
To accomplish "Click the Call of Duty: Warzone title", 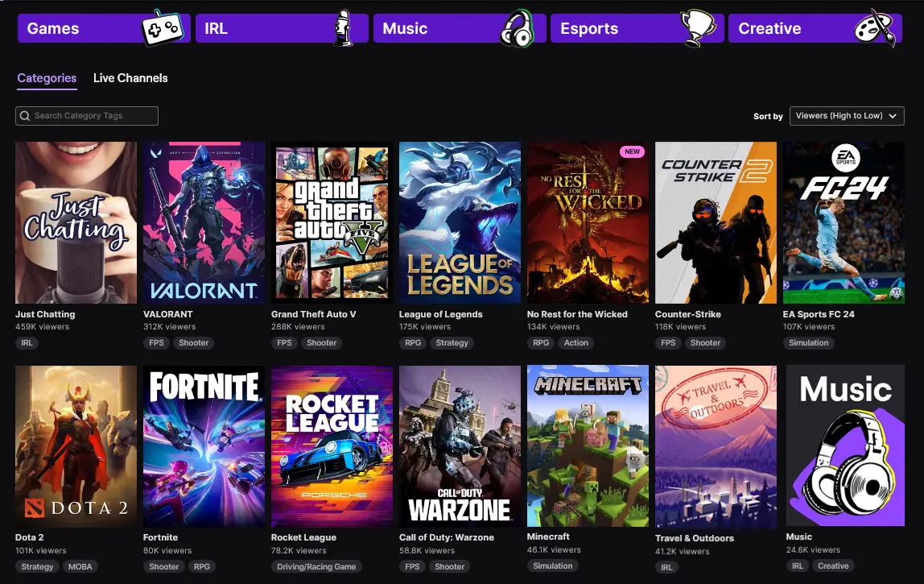I will click(448, 536).
